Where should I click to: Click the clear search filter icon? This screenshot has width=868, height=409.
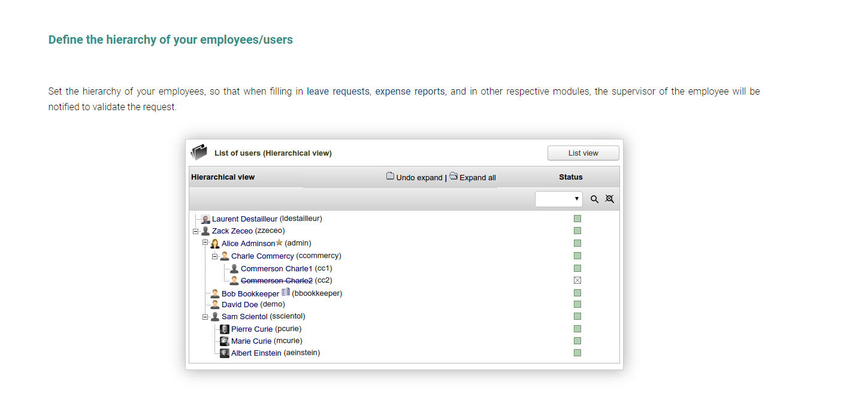[x=610, y=199]
